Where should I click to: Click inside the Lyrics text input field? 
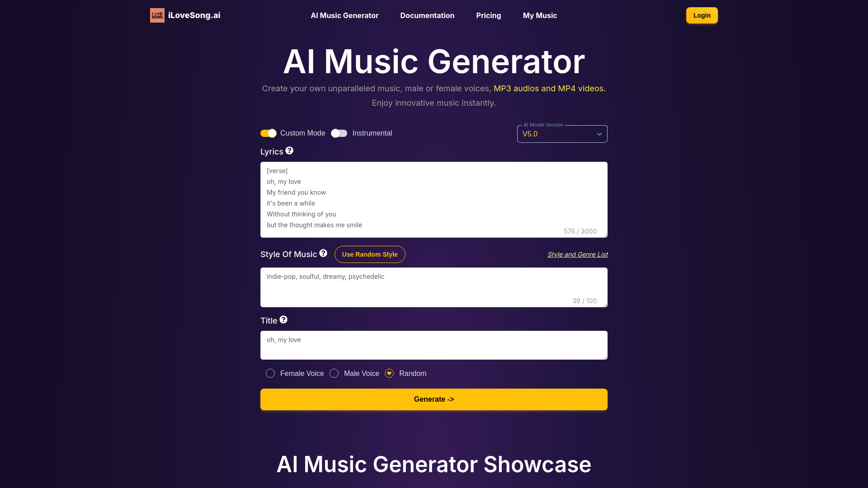tap(434, 197)
